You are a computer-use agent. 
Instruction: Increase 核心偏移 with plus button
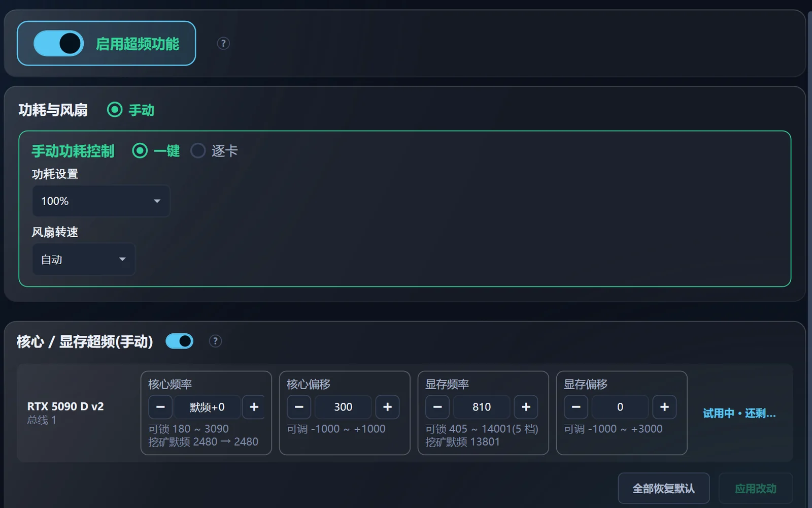[387, 407]
